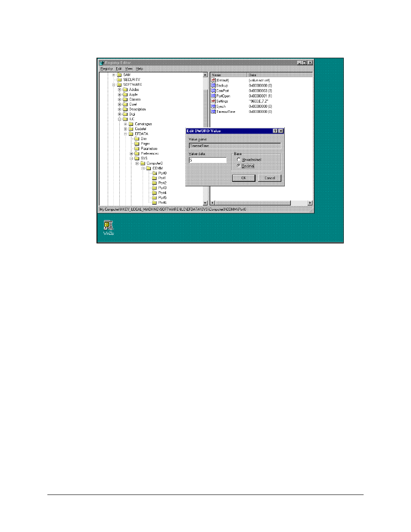Click the Pager folder icon
Viewport: 411px width, 532px height.
coord(137,143)
